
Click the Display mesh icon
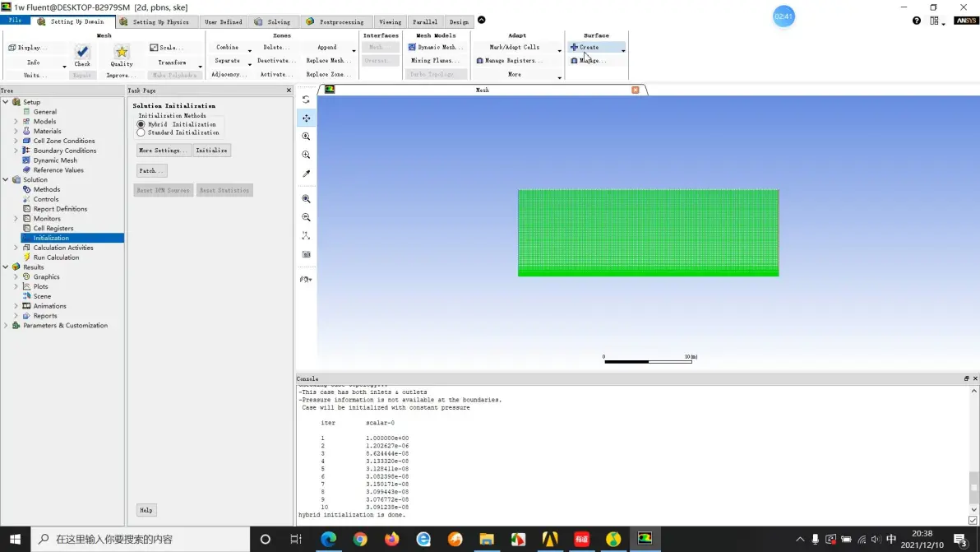click(12, 48)
